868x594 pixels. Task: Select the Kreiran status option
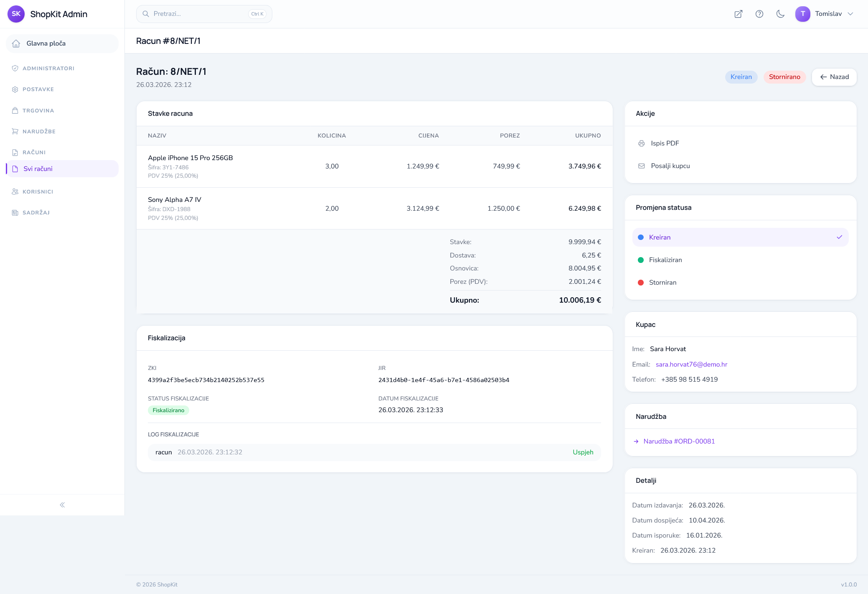[x=740, y=237]
